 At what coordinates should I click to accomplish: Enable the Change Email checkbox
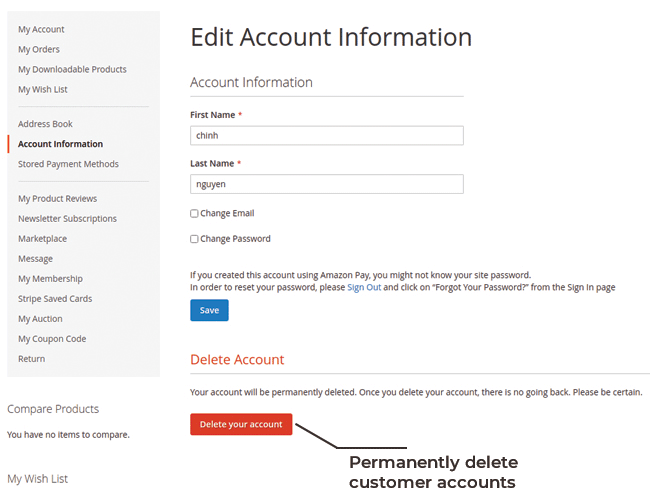tap(194, 214)
